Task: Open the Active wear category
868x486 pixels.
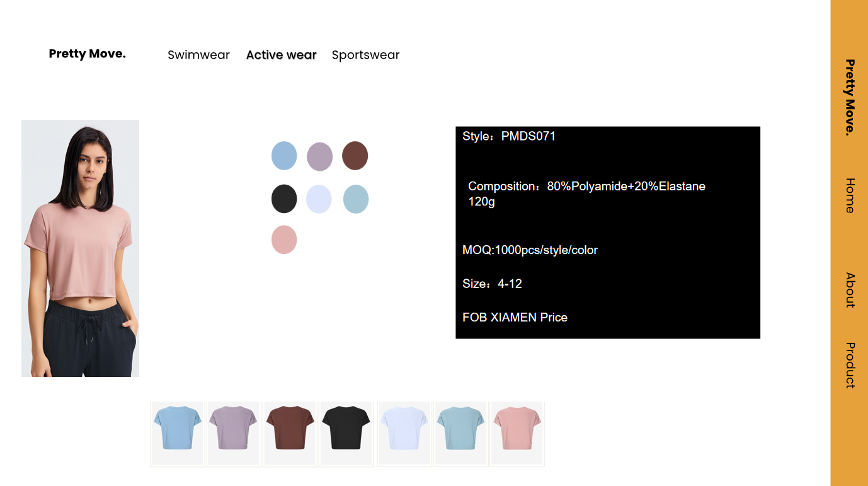Action: (x=281, y=55)
